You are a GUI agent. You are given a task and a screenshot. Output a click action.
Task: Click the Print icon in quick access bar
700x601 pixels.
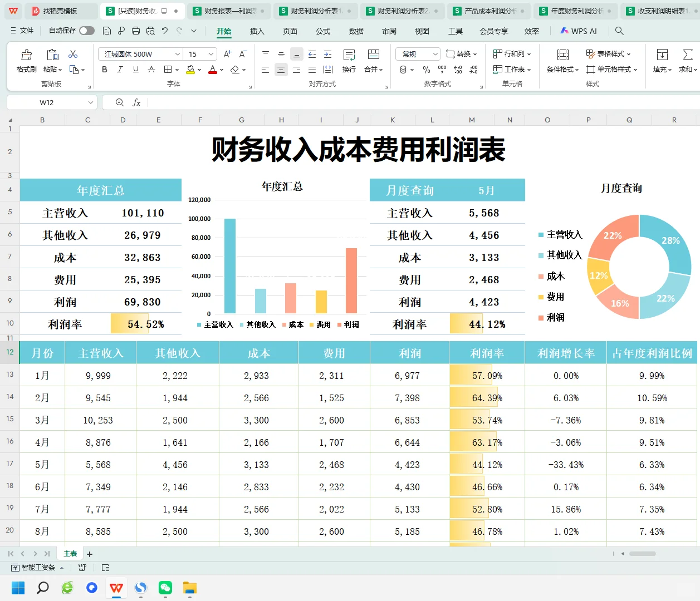[136, 31]
